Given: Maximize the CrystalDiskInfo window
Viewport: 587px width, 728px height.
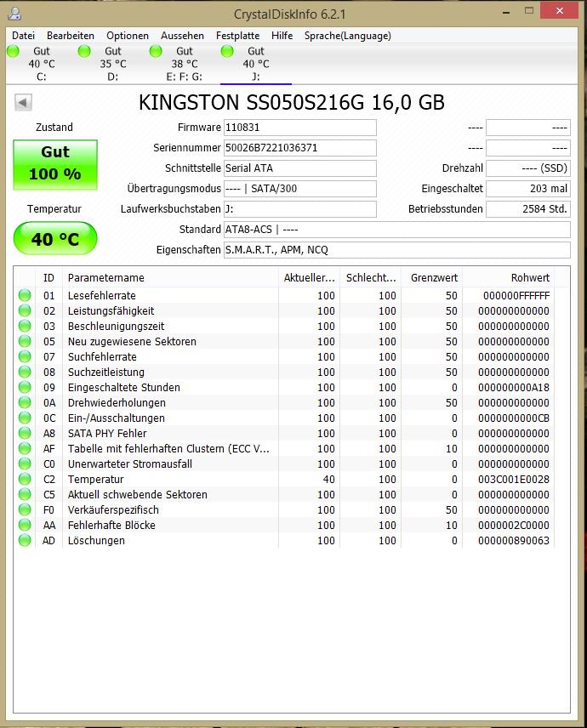Looking at the screenshot, I should click(529, 11).
